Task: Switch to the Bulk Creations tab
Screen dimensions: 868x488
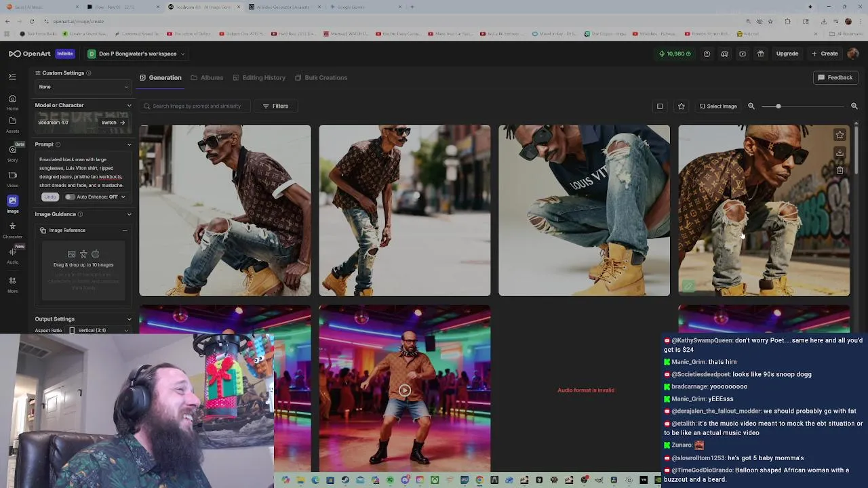Action: (x=321, y=78)
